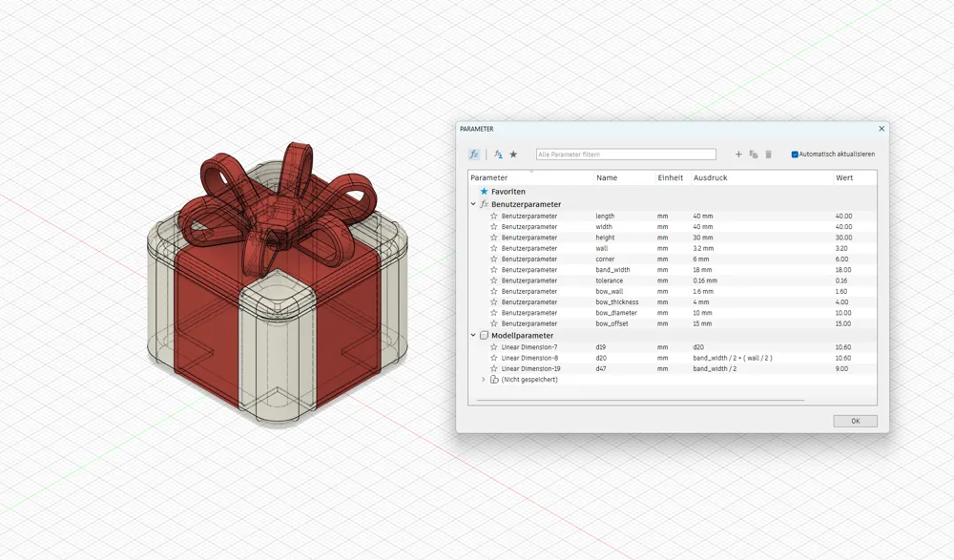
Task: Disable Automatisch aktualisieren
Action: [x=794, y=154]
